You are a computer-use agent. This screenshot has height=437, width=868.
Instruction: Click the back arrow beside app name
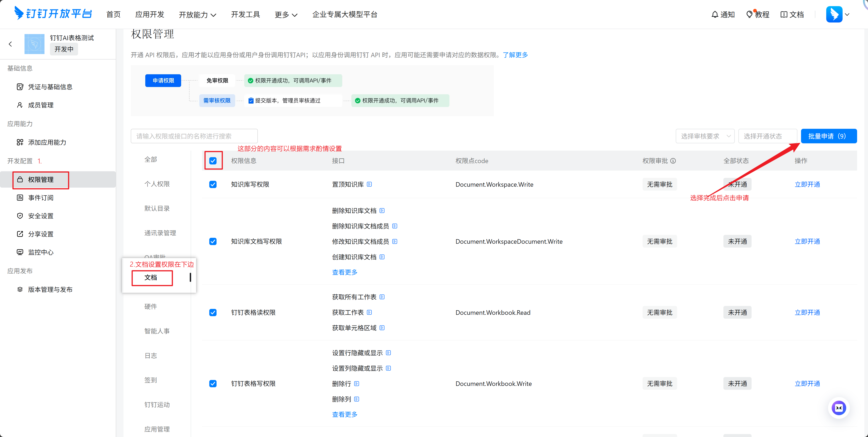pyautogui.click(x=10, y=44)
